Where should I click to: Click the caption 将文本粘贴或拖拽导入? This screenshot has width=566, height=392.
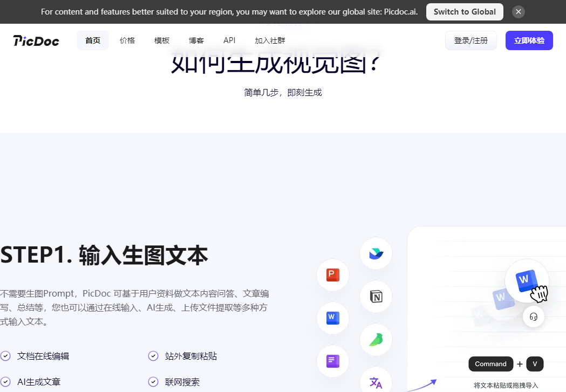[x=506, y=386]
